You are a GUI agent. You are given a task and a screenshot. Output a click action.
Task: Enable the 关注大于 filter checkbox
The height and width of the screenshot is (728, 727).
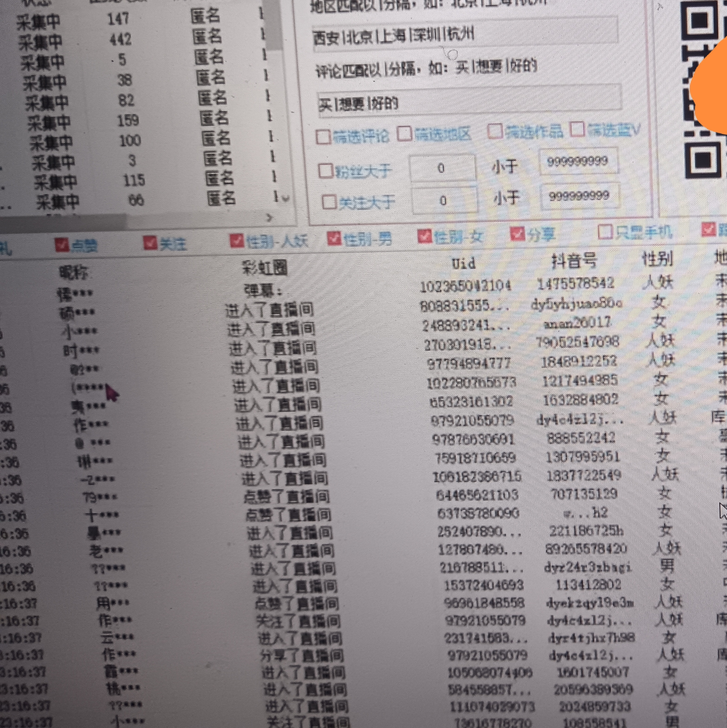[x=329, y=202]
